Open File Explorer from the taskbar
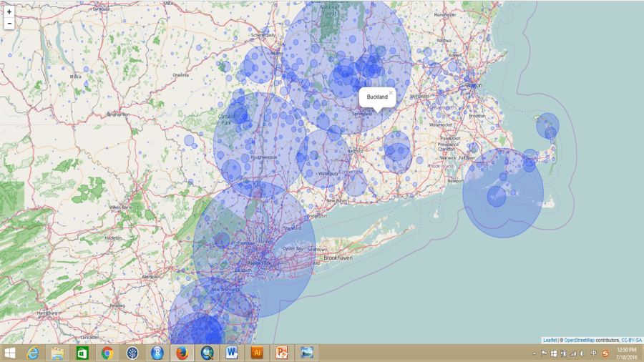Image resolution: width=644 pixels, height=362 pixels. (57, 353)
